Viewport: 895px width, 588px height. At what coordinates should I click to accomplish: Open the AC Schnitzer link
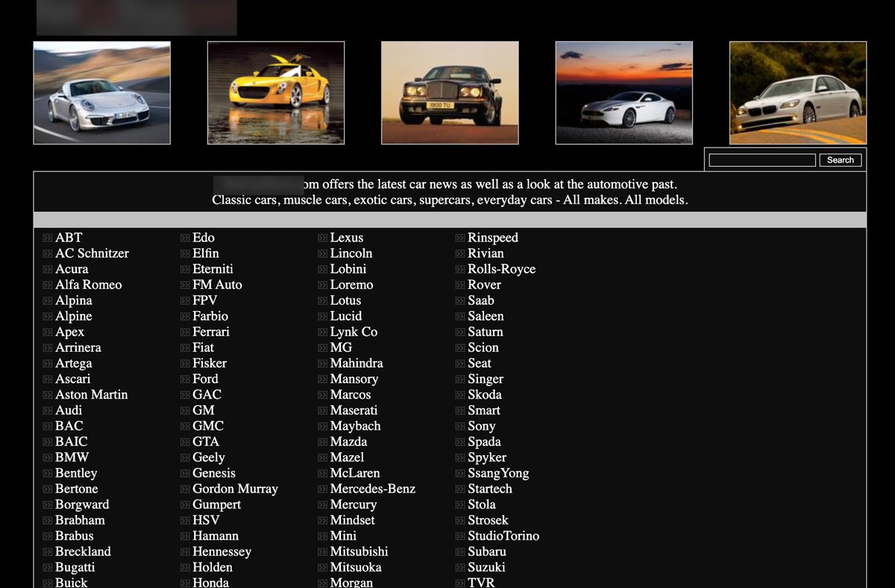[x=92, y=253]
